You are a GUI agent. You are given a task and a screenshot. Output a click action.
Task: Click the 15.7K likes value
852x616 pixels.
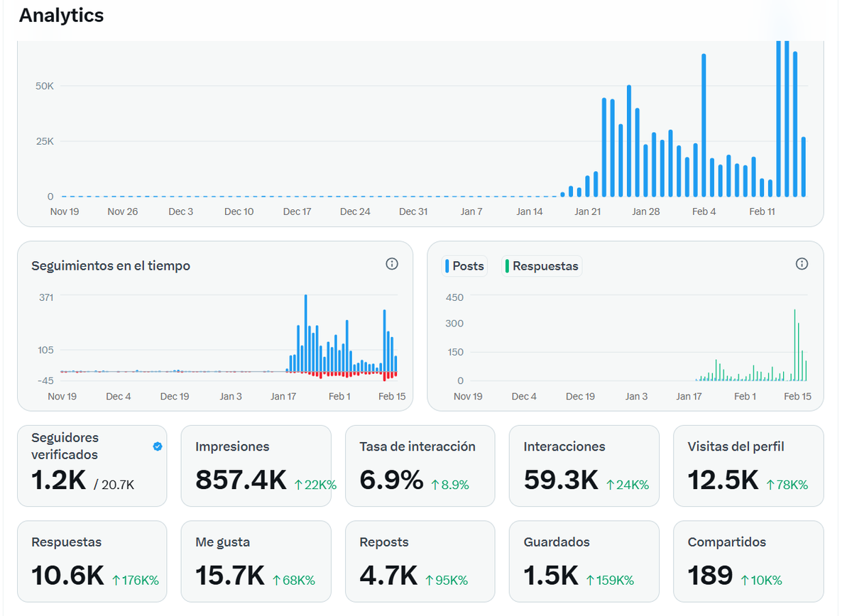point(230,576)
